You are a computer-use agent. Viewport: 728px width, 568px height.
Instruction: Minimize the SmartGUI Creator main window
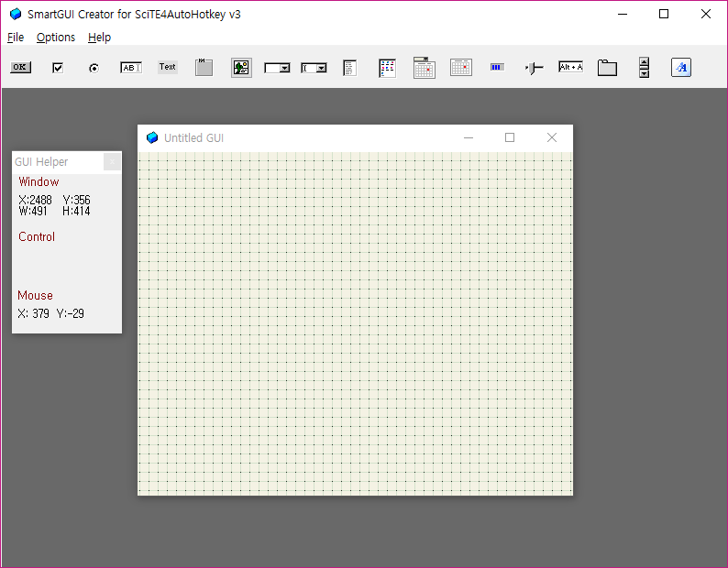623,14
